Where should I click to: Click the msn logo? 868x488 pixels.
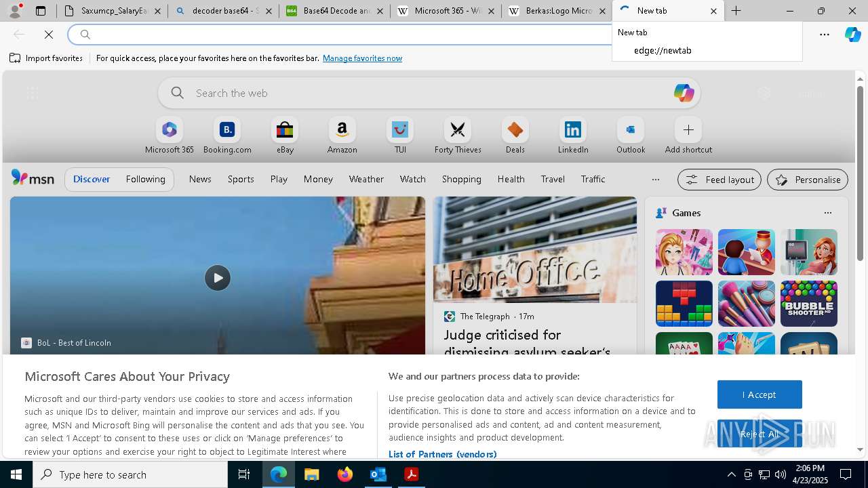point(33,178)
